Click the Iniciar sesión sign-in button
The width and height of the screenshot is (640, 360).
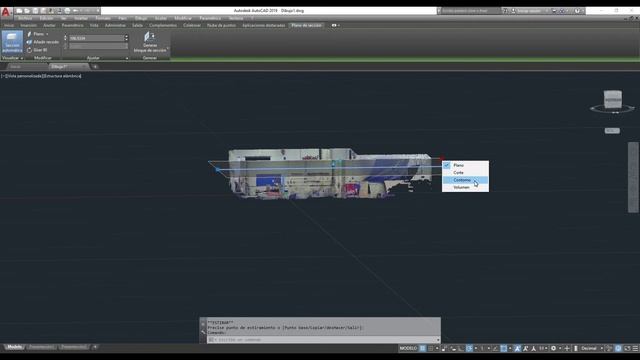click(x=529, y=11)
